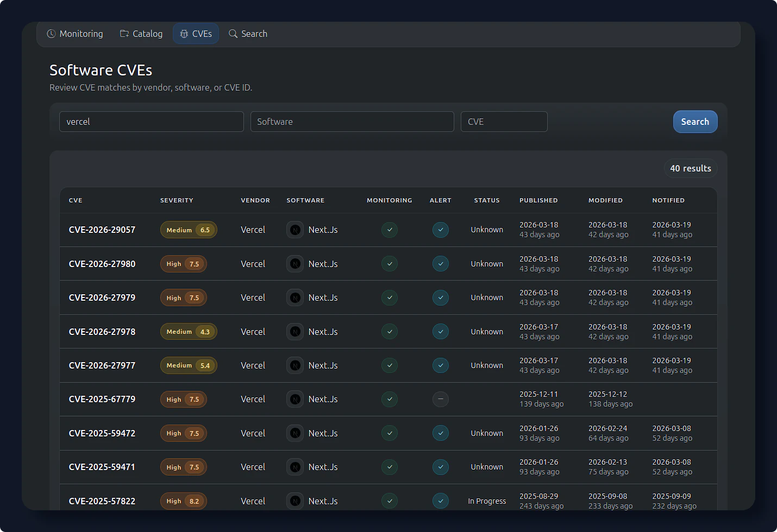Click Next.Js logo icon in CVE-2025-59472 row

pyautogui.click(x=295, y=433)
